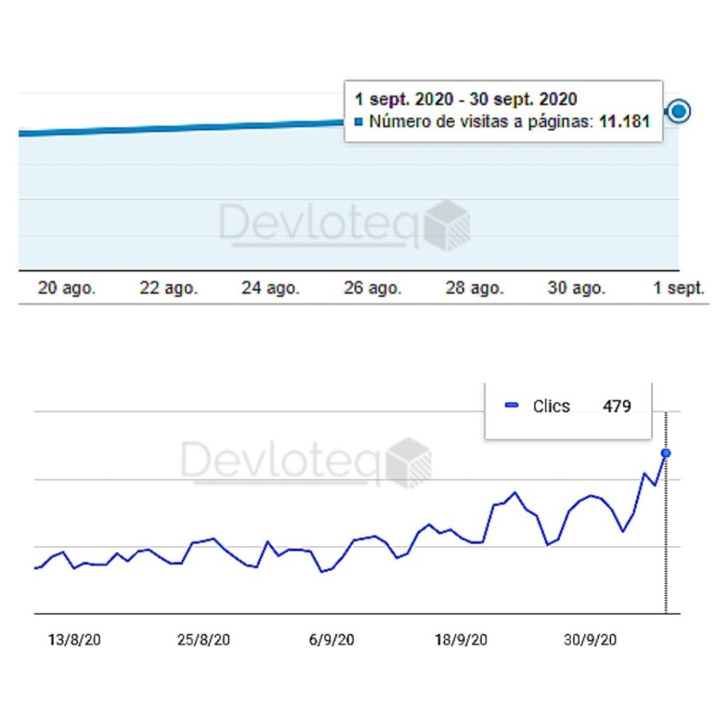The width and height of the screenshot is (728, 728).
Task: Click the blue square legend marker for visitas
Action: tap(358, 122)
